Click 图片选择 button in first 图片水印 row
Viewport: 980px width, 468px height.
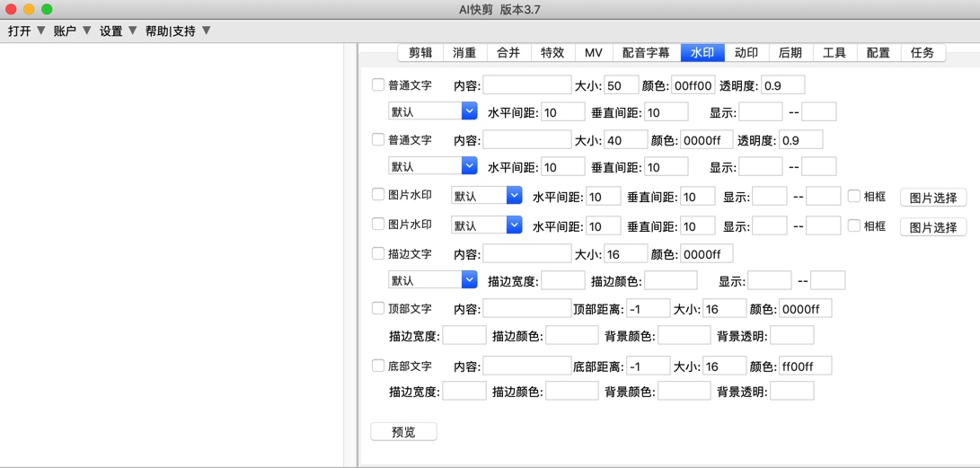tap(933, 199)
